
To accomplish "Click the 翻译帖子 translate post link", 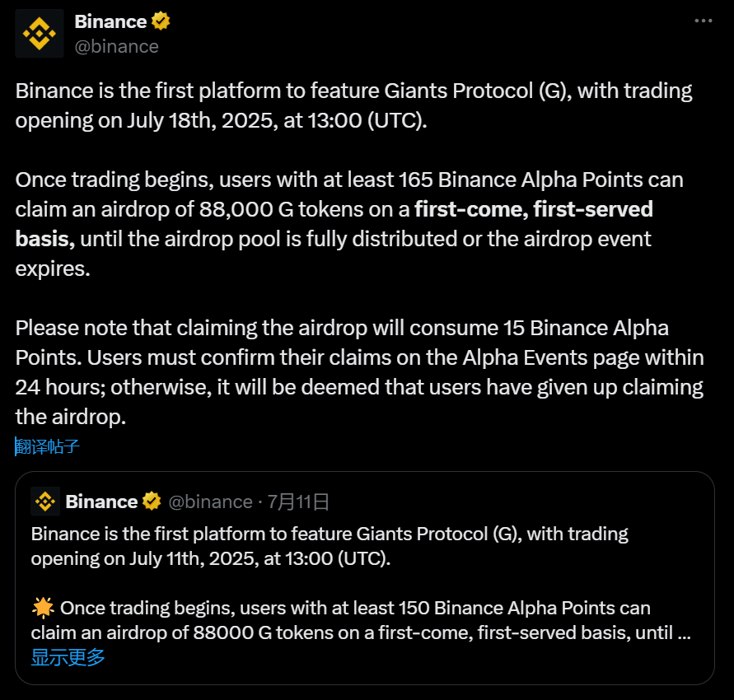I will pos(48,446).
